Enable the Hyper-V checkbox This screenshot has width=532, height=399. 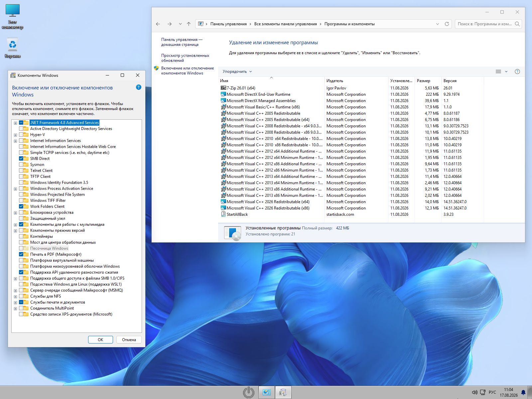click(21, 135)
